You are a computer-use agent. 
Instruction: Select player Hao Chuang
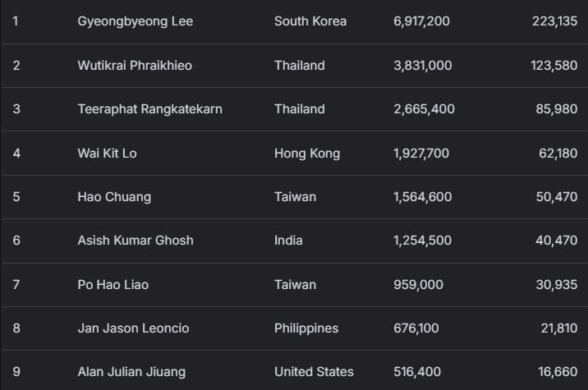click(x=114, y=197)
